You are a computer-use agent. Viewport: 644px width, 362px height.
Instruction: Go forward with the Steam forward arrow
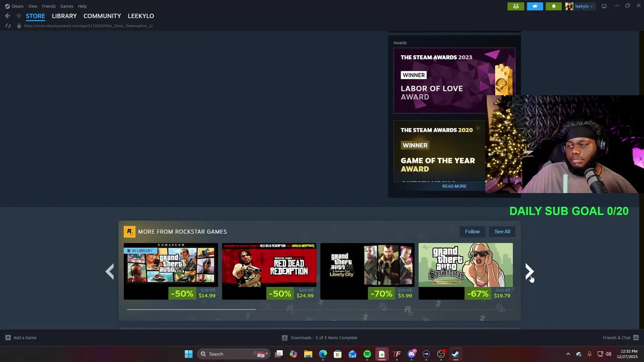pos(18,16)
